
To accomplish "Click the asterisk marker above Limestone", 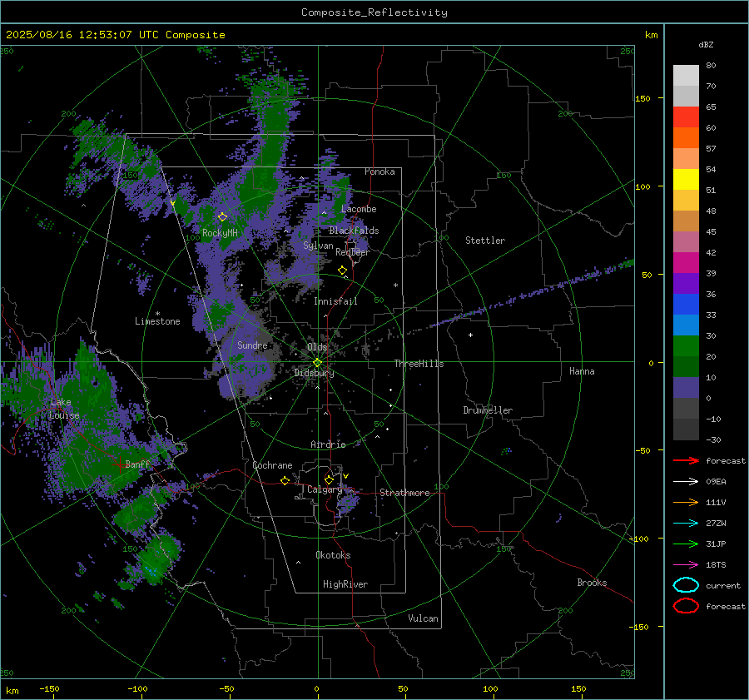I will coord(157,314).
